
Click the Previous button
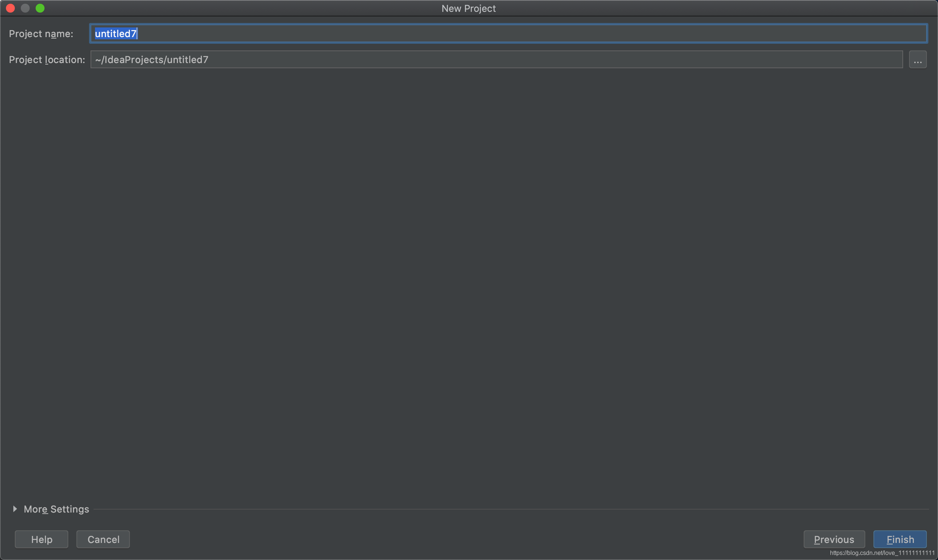pos(834,538)
